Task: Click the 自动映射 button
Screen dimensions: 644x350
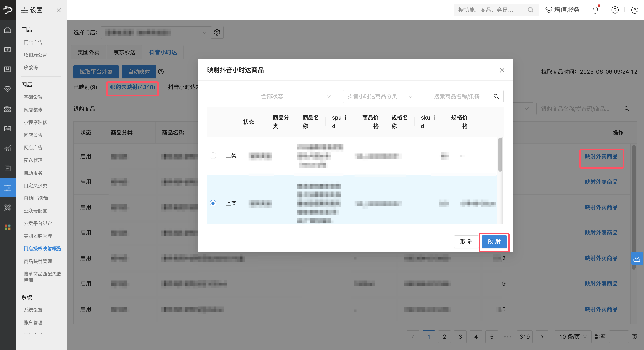Action: click(139, 72)
